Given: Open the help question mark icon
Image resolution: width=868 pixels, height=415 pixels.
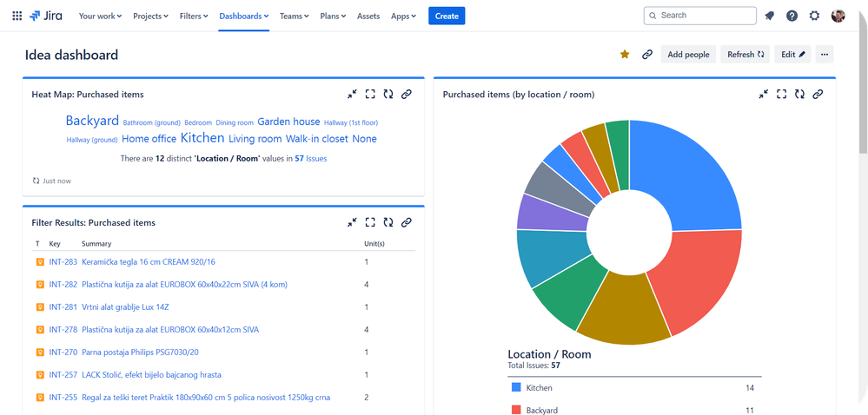Looking at the screenshot, I should [x=792, y=16].
